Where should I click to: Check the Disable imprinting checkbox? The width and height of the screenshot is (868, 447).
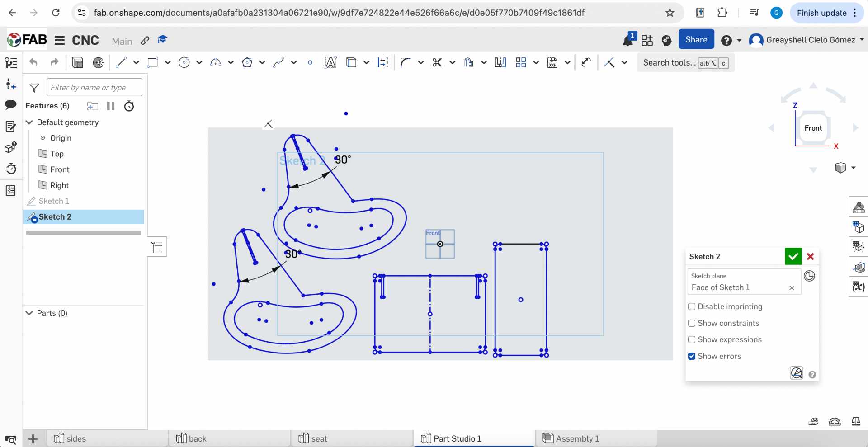(x=692, y=306)
